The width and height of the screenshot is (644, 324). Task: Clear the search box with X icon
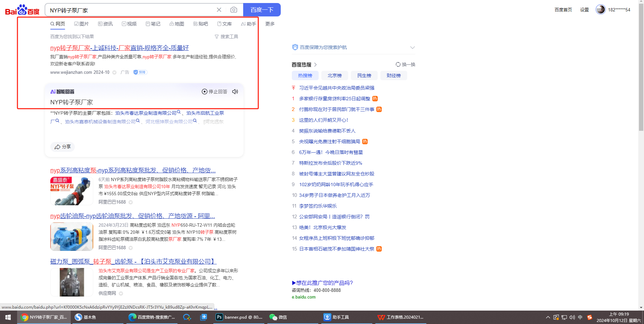(x=219, y=10)
